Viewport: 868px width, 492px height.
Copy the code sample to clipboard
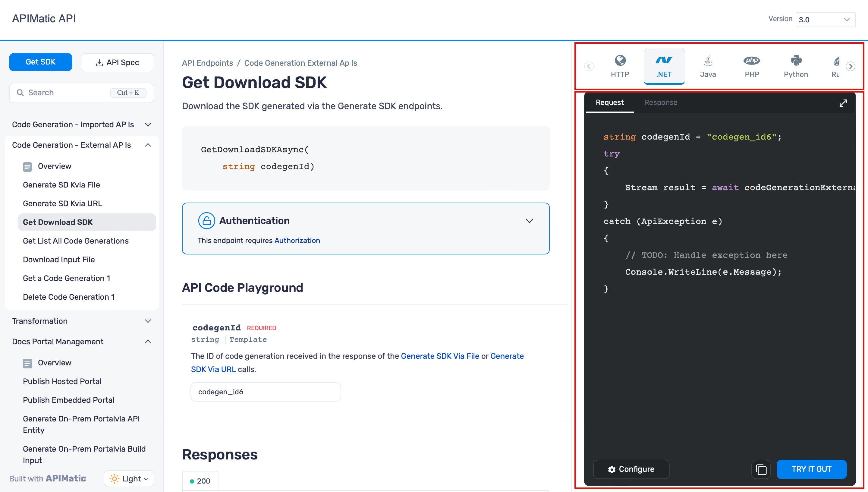[x=761, y=469]
